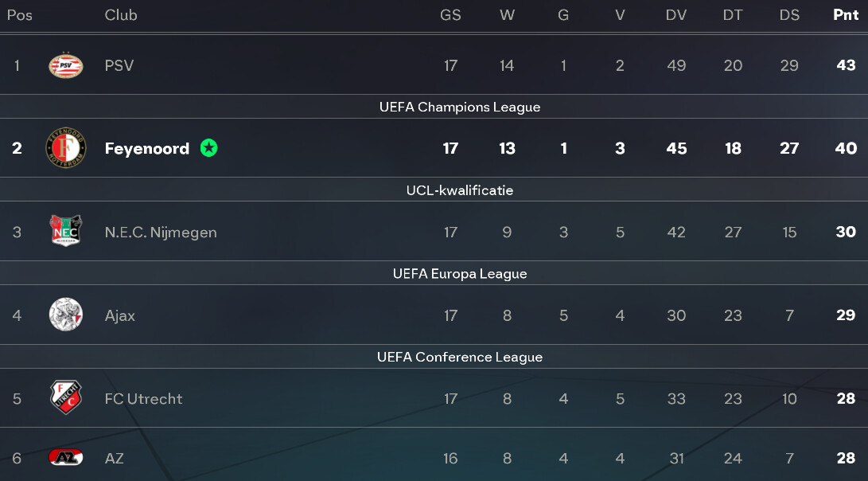Select FC Utrecht in the table

pos(143,399)
